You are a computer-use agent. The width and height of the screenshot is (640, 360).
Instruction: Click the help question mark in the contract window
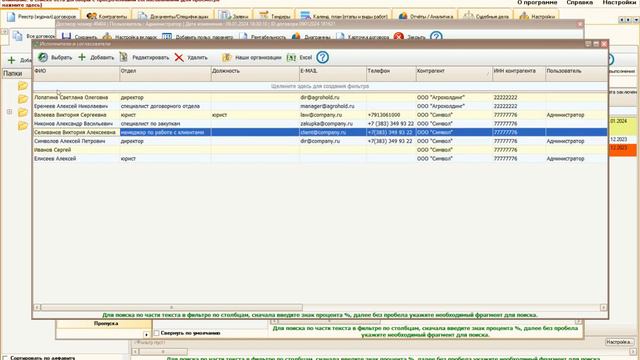(x=436, y=36)
